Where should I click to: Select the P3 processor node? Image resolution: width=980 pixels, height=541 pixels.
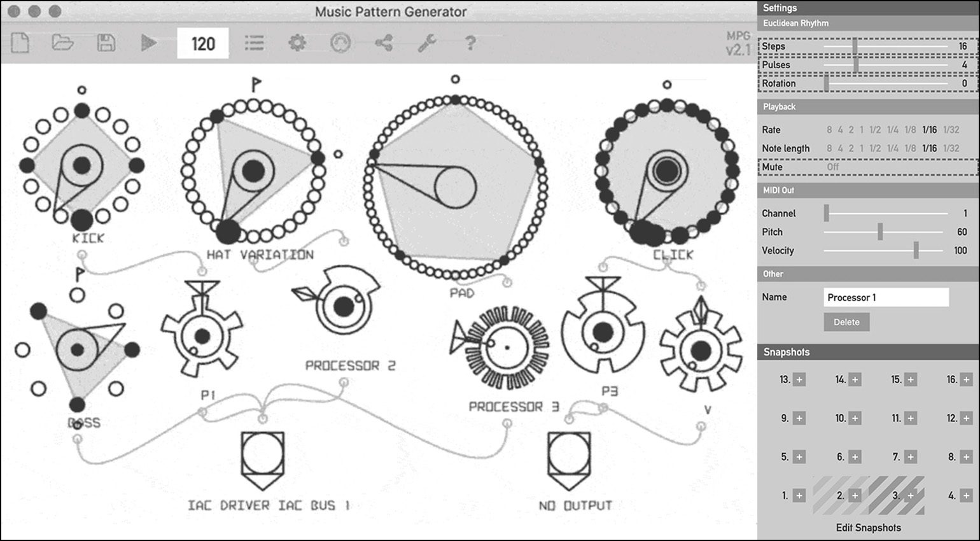602,331
